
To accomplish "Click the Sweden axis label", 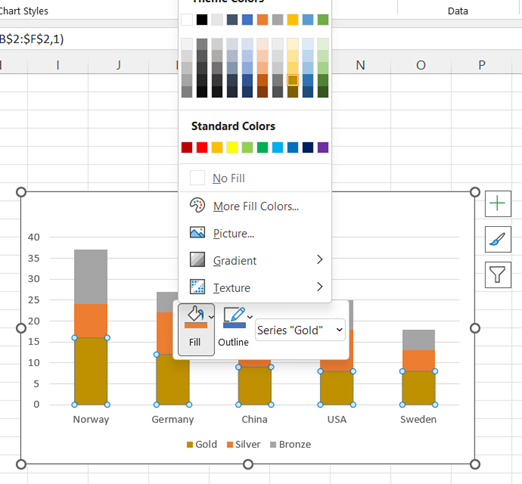I will click(x=418, y=419).
